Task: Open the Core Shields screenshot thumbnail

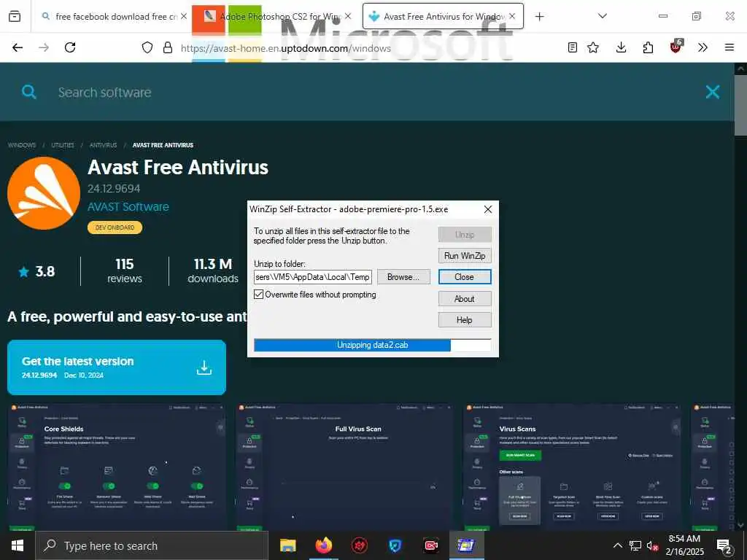Action: 116,467
